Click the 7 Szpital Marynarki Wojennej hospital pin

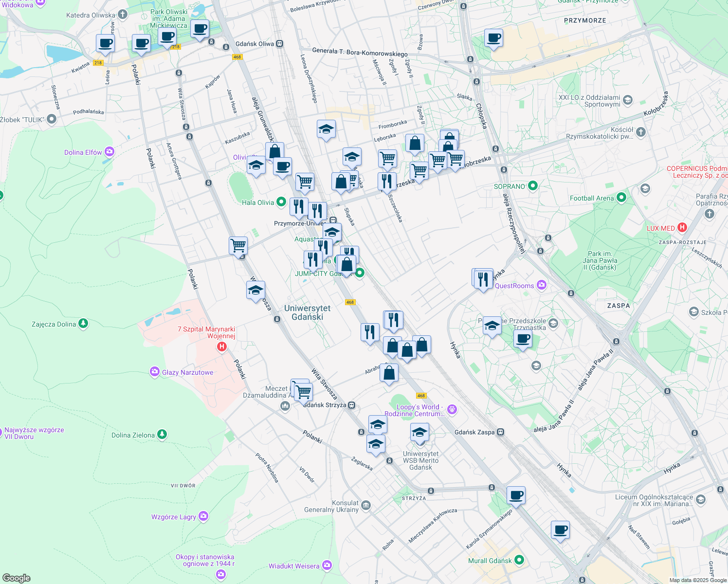pyautogui.click(x=222, y=347)
